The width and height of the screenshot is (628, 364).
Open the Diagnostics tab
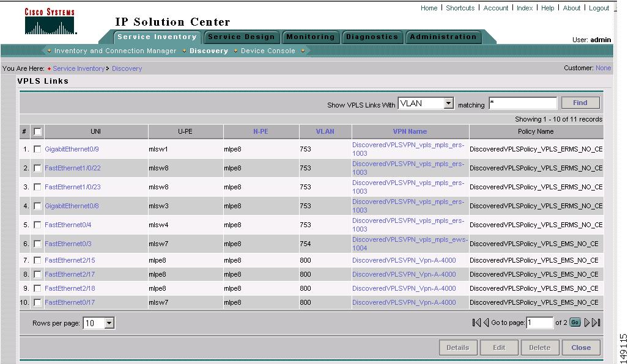372,37
